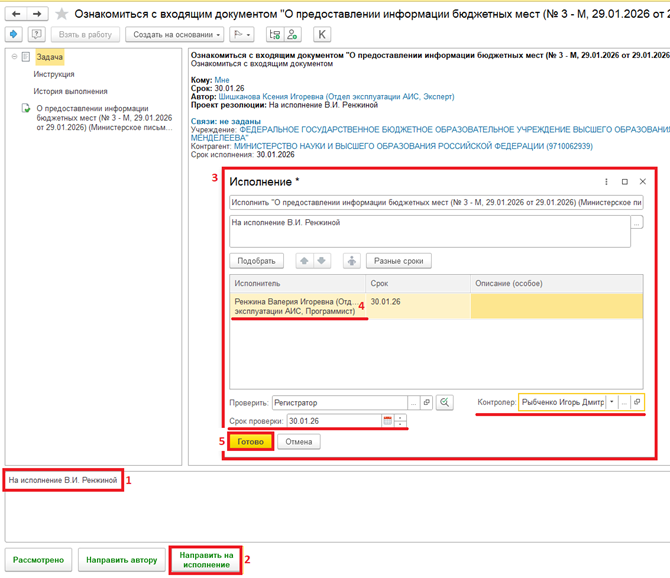Open calendar picker for Срок проверки
This screenshot has width=670, height=578.
(x=388, y=421)
